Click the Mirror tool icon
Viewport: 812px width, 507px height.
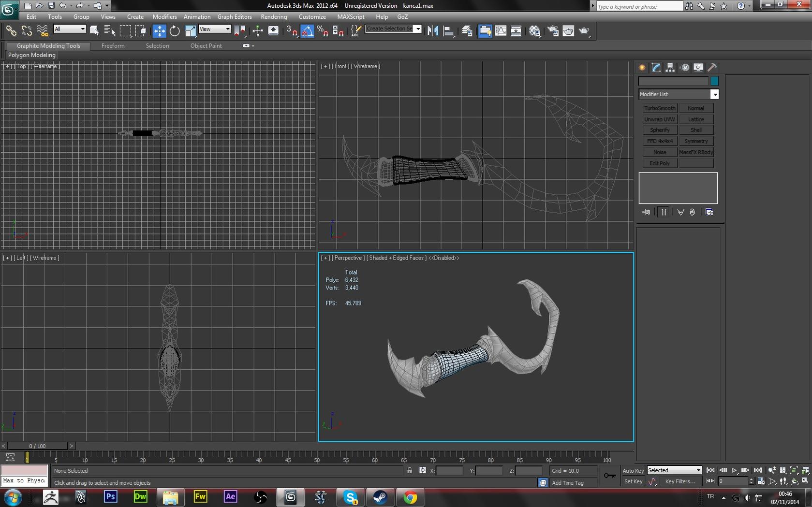pyautogui.click(x=433, y=31)
